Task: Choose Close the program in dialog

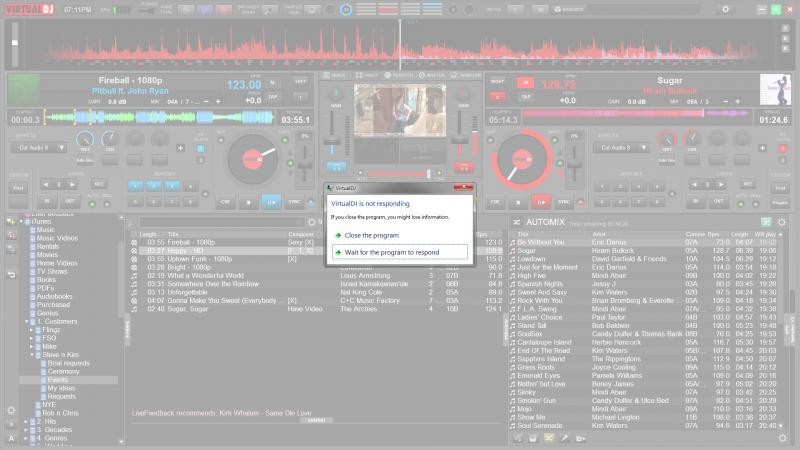Action: click(x=371, y=235)
